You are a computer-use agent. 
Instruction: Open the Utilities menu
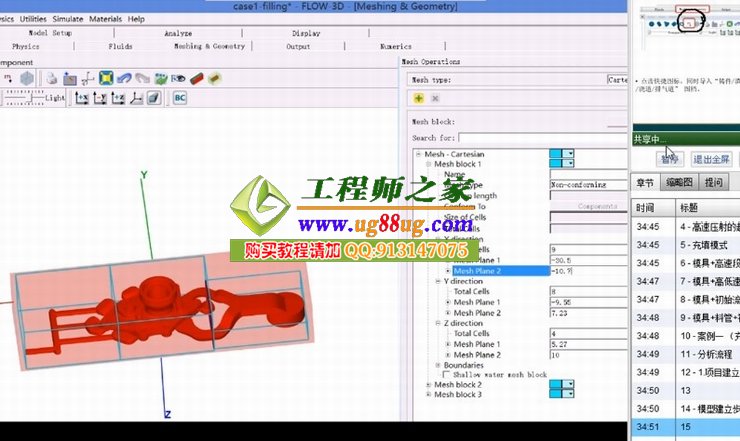[x=33, y=19]
